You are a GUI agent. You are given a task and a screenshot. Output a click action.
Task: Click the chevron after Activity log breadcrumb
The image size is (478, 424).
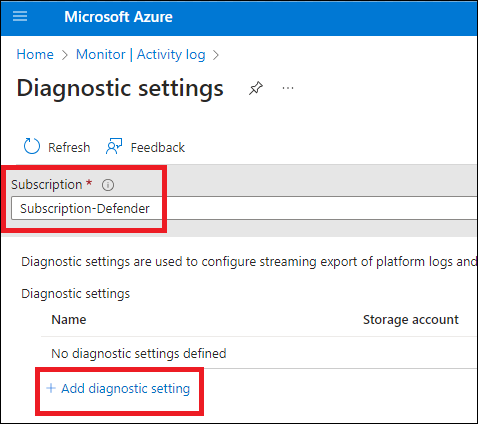(x=216, y=55)
